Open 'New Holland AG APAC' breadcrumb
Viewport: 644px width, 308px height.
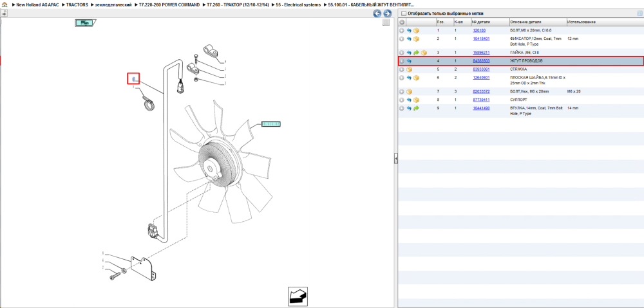pos(38,5)
